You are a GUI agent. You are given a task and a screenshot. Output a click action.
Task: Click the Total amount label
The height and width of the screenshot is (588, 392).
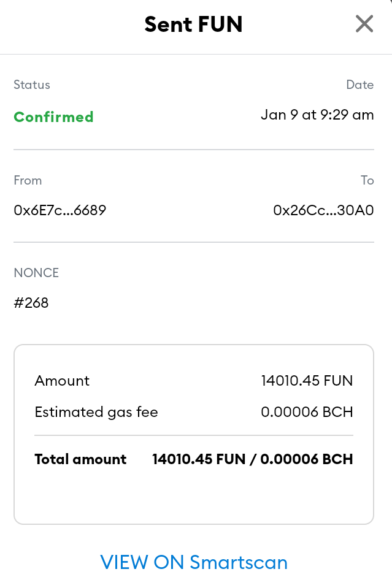[x=80, y=459]
